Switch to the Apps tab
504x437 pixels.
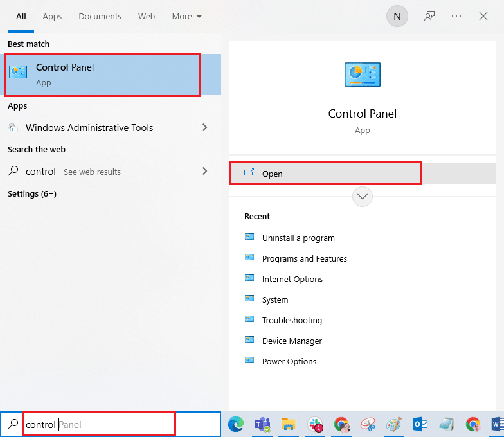(52, 17)
